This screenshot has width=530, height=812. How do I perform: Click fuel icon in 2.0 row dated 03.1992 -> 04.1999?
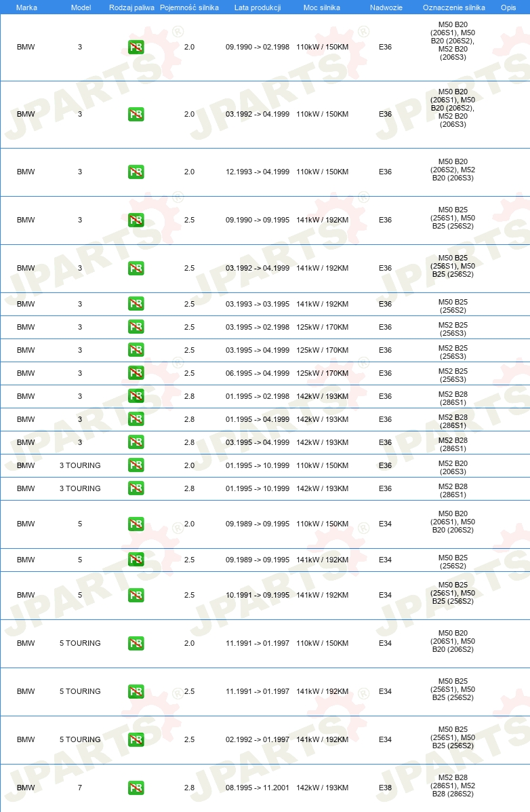136,115
